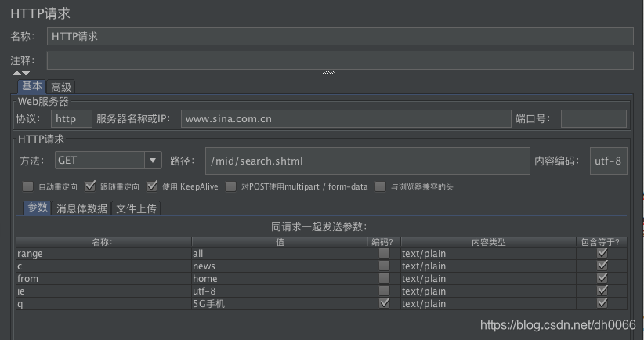
Task: Select the 参数 tab
Action: (x=38, y=208)
